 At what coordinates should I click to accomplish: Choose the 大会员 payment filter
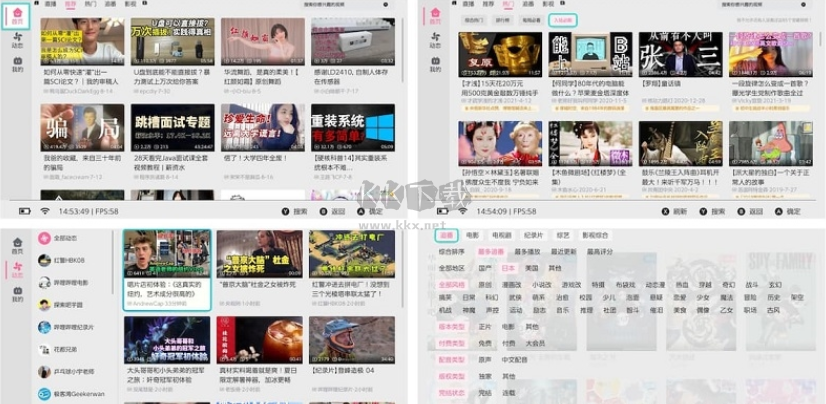coord(535,343)
